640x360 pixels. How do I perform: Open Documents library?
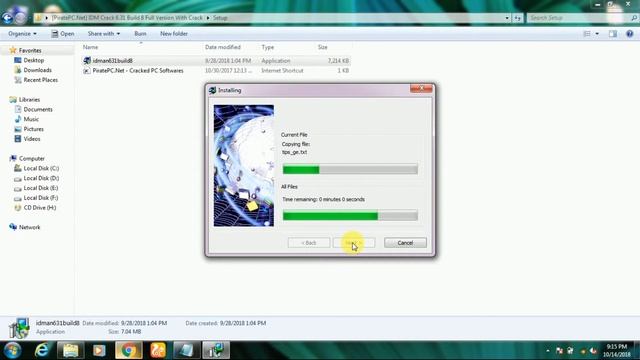pos(38,109)
